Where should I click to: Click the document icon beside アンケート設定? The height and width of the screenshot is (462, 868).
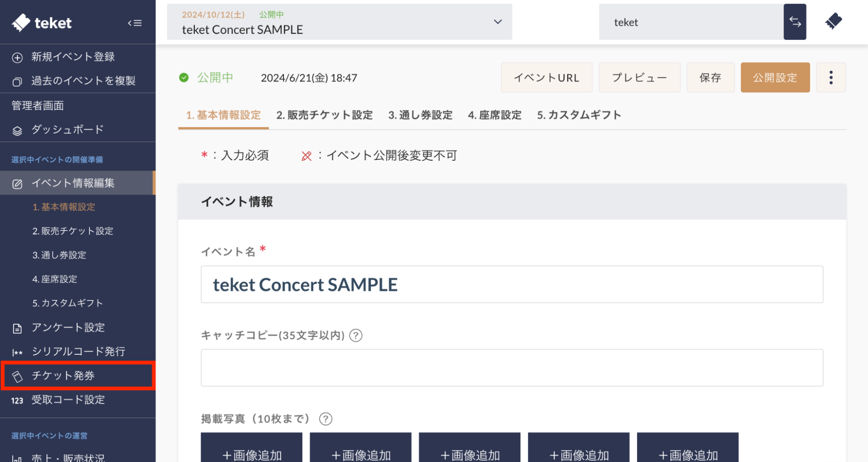pyautogui.click(x=17, y=329)
